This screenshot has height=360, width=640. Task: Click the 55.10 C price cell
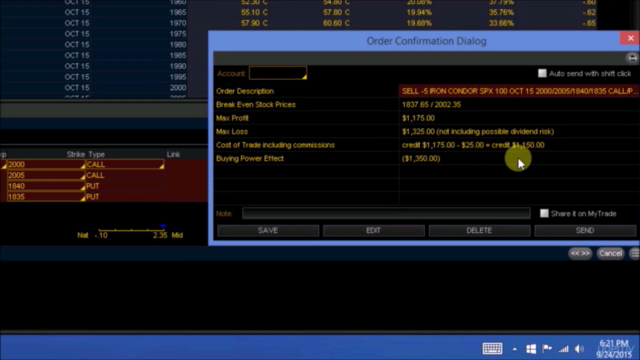(x=254, y=12)
